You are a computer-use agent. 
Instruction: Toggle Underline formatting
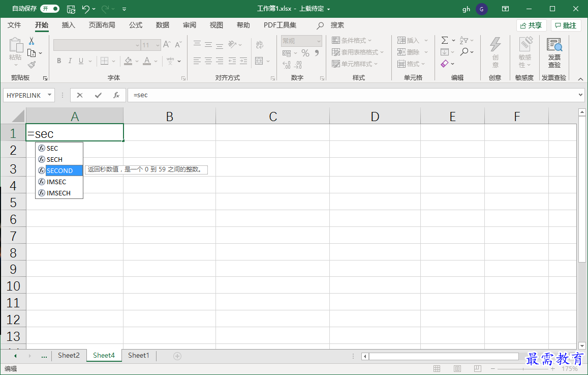(x=81, y=61)
